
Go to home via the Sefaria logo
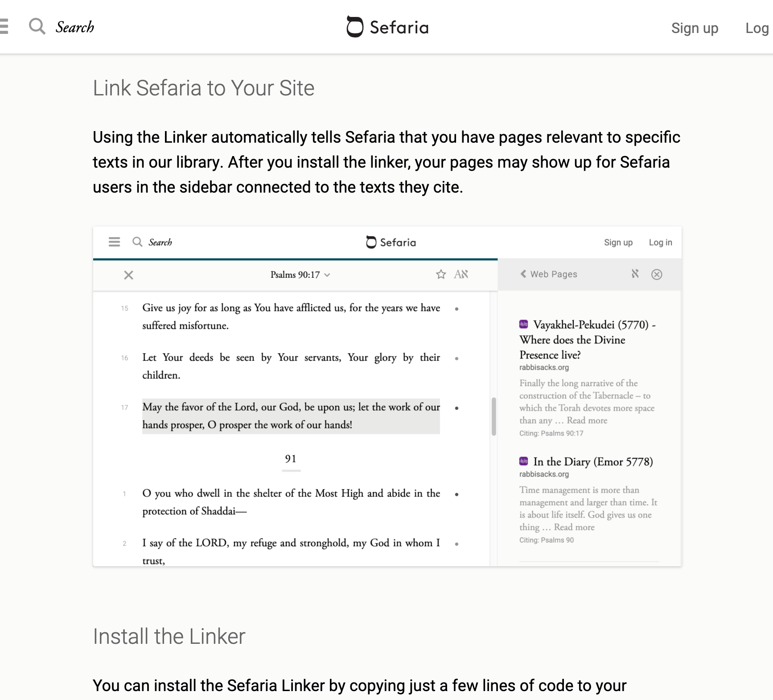(x=387, y=27)
